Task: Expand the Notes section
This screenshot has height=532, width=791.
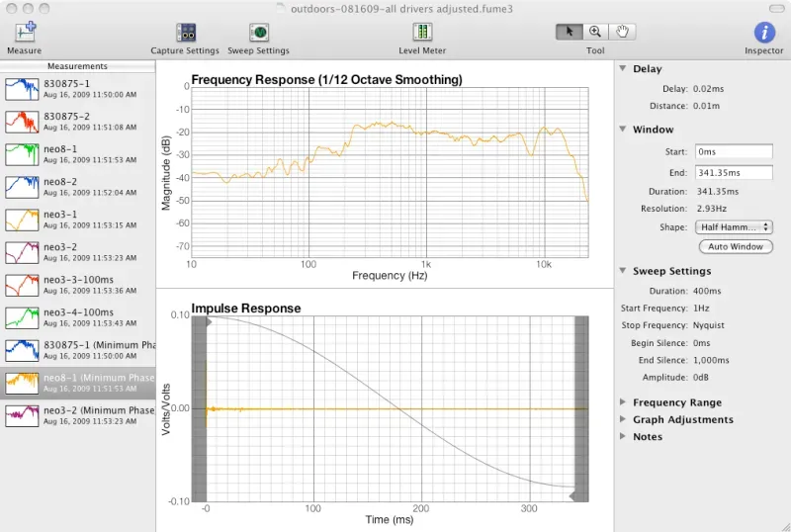Action: click(x=623, y=436)
